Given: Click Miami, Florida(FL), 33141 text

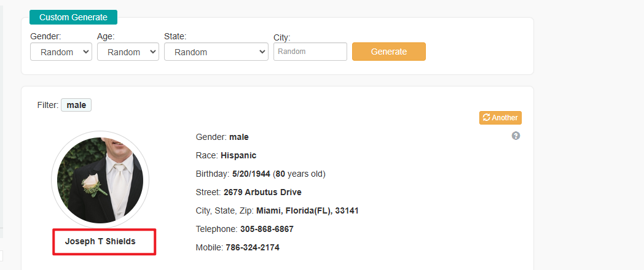Looking at the screenshot, I should coord(307,211).
